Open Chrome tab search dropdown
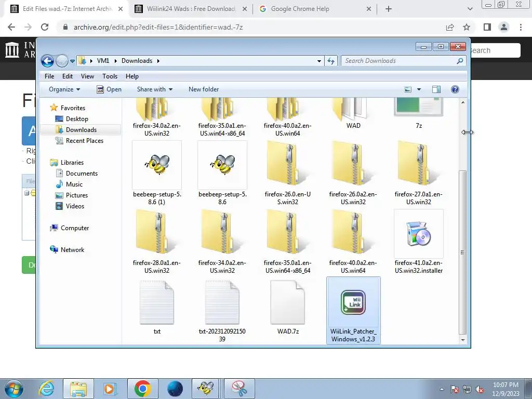 tap(470, 9)
